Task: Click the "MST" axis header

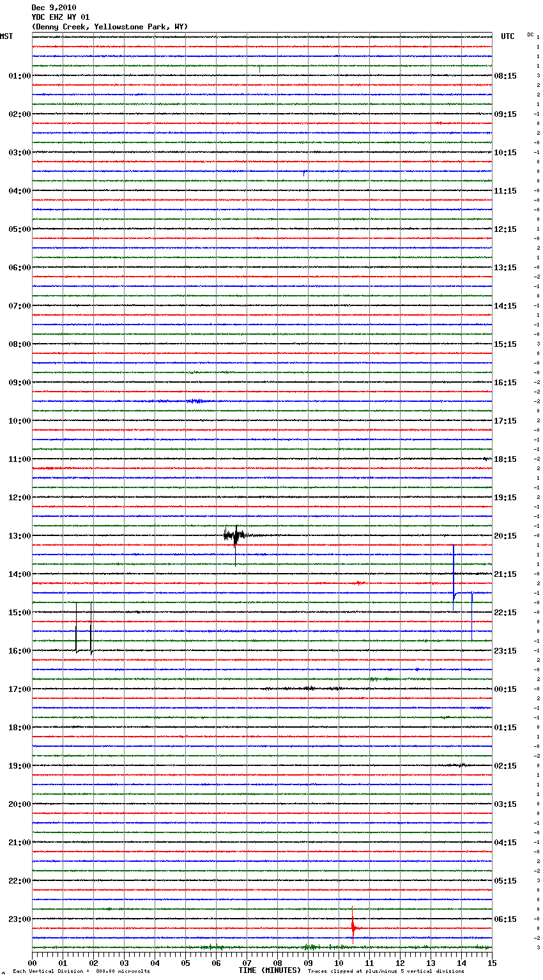Action: click(6, 36)
